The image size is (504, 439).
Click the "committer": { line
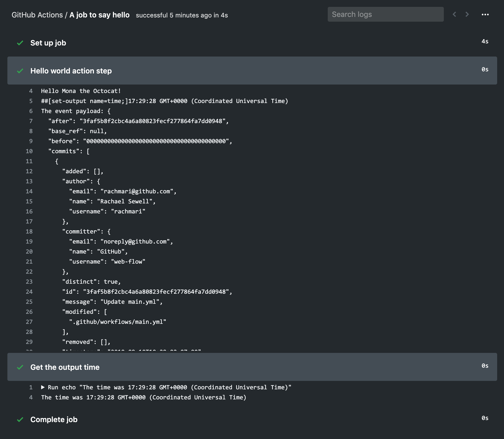coord(86,231)
